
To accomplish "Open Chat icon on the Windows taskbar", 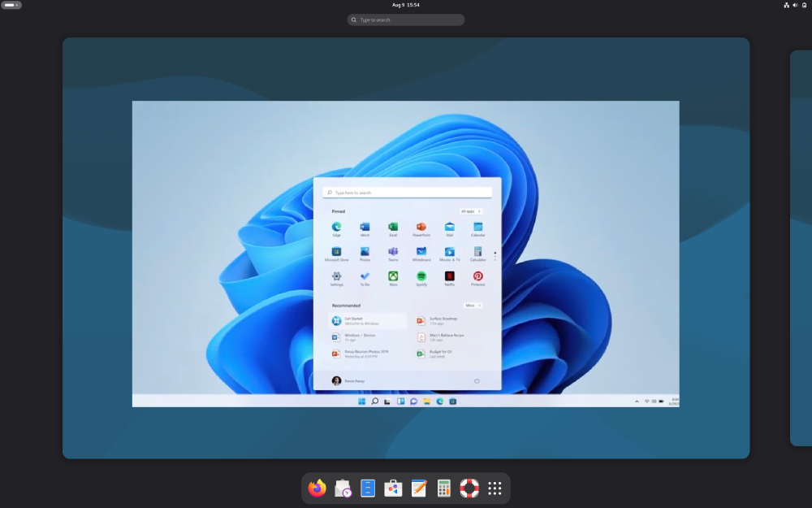I will point(413,402).
